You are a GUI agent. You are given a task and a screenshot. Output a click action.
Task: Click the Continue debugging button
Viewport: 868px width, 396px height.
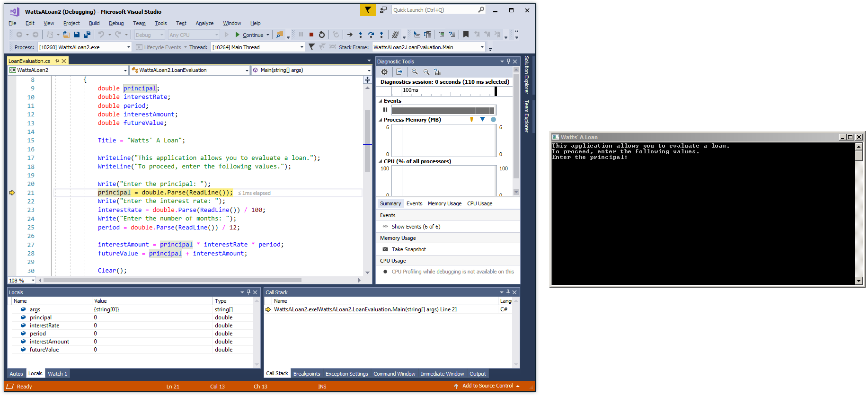(249, 35)
